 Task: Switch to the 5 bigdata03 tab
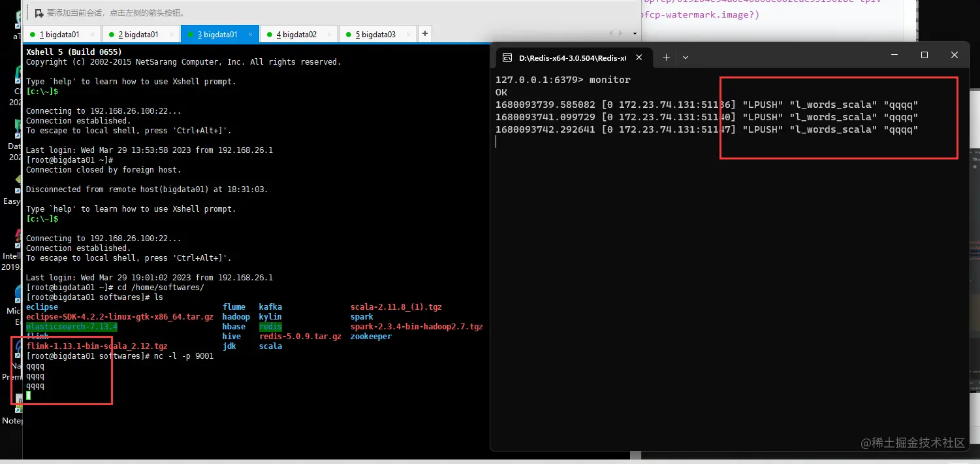(x=377, y=34)
